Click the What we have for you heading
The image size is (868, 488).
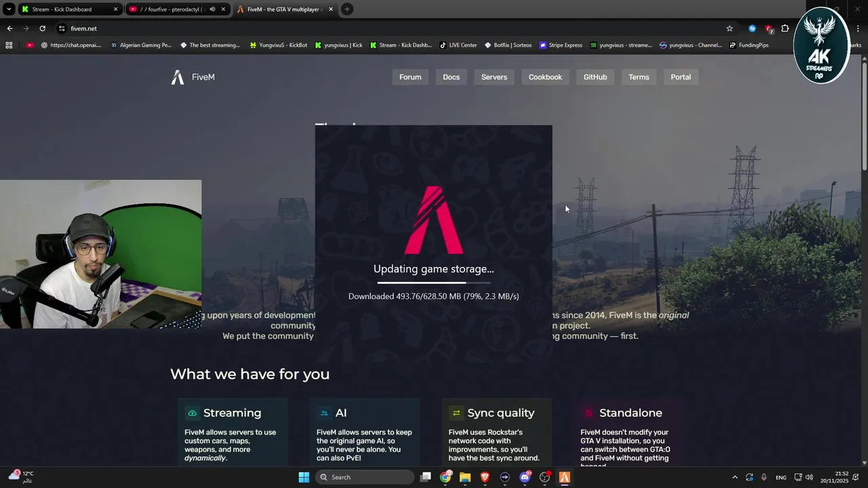250,374
